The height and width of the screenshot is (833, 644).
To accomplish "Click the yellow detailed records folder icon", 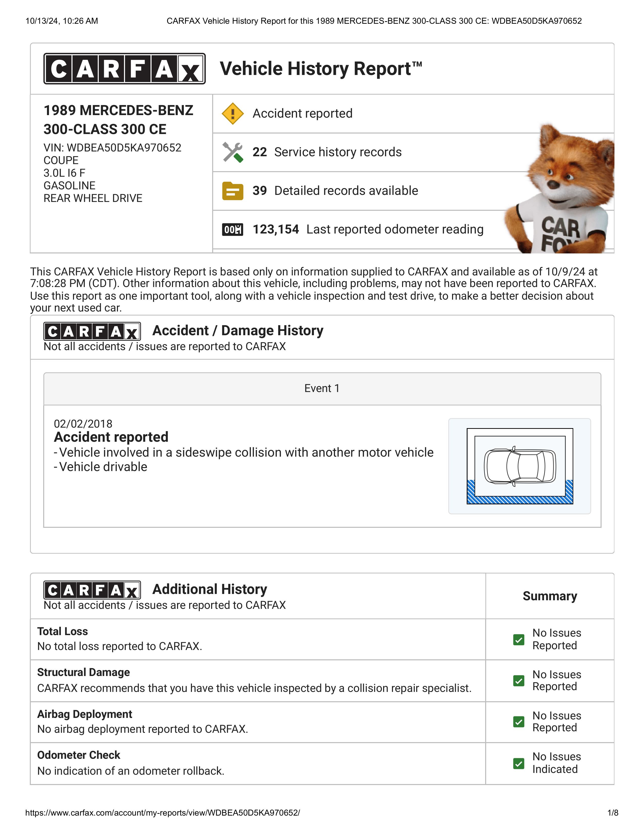I will pyautogui.click(x=233, y=191).
